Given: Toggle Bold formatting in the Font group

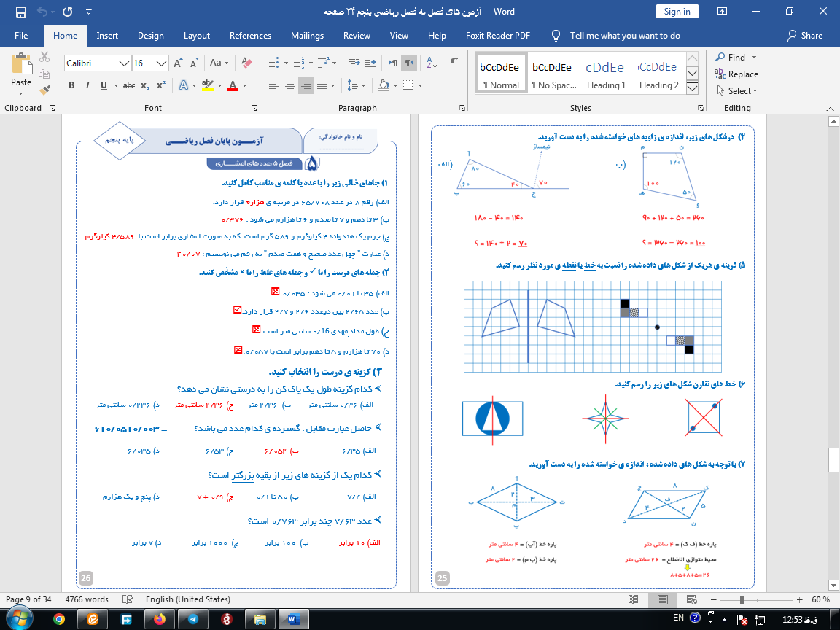Looking at the screenshot, I should (71, 85).
